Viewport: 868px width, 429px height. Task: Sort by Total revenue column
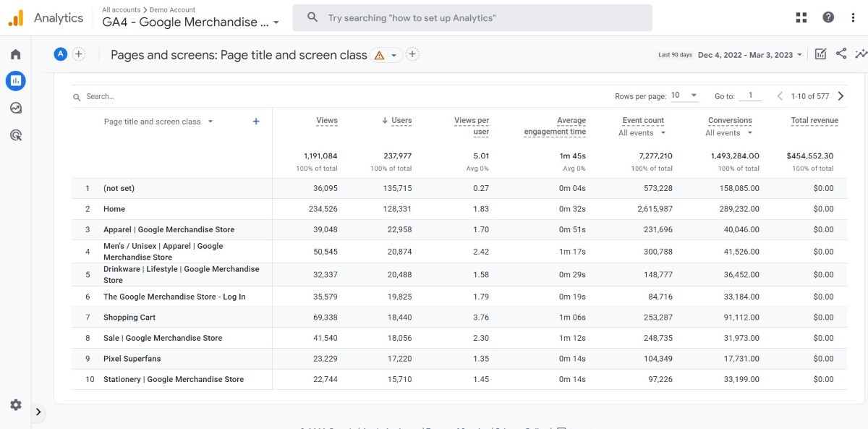coord(814,121)
